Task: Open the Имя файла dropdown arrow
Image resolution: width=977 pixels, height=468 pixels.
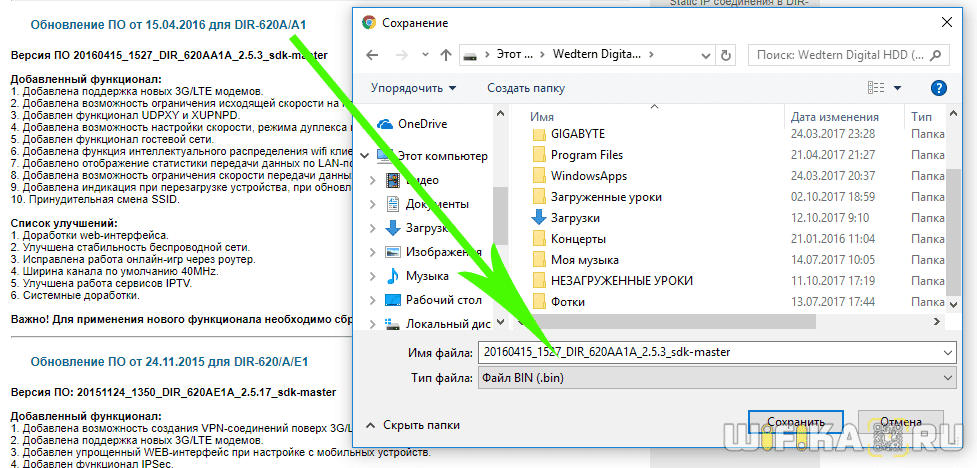Action: [948, 353]
